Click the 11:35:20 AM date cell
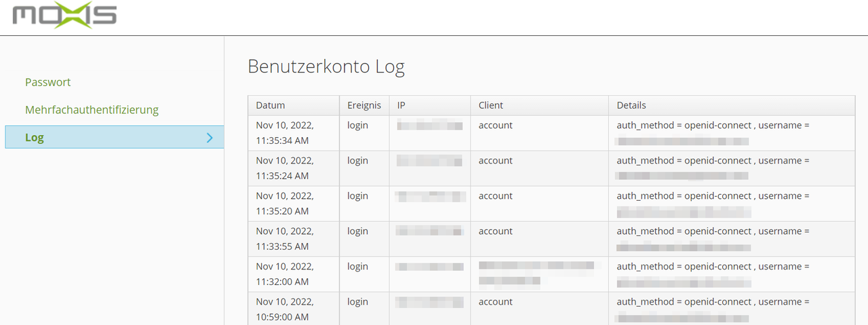The image size is (868, 325). [x=284, y=204]
